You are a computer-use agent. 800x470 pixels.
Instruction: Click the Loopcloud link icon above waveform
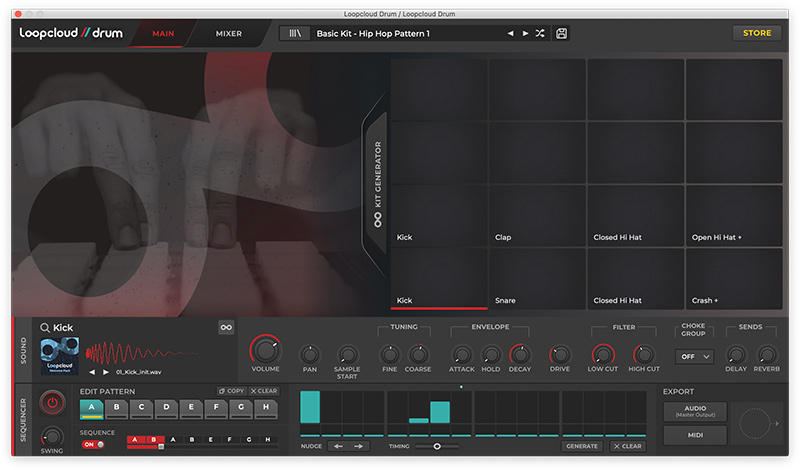click(x=226, y=328)
